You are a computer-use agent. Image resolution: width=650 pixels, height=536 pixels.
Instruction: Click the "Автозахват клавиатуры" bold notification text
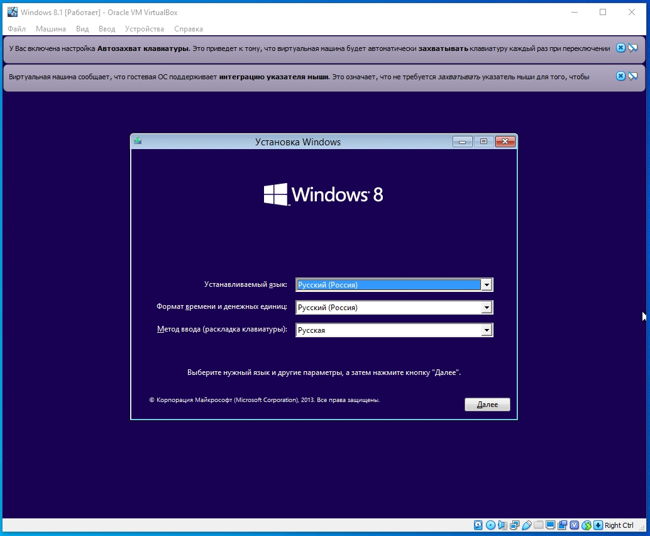click(x=143, y=49)
